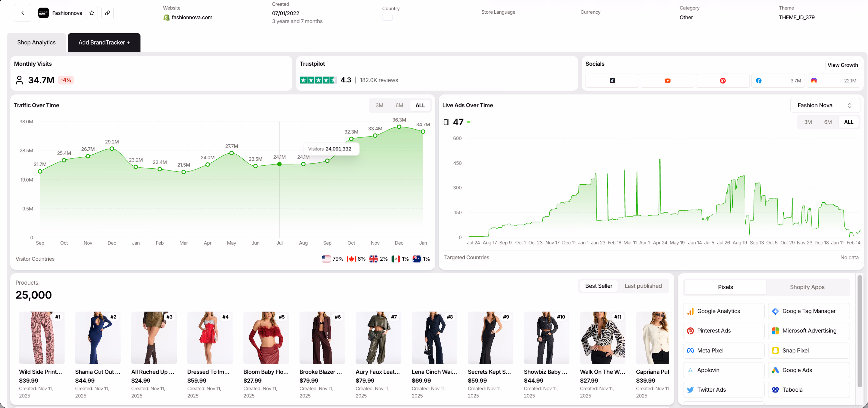Viewport: 868px width, 408px height.
Task: Open the fashionnova.com website link
Action: [x=191, y=17]
